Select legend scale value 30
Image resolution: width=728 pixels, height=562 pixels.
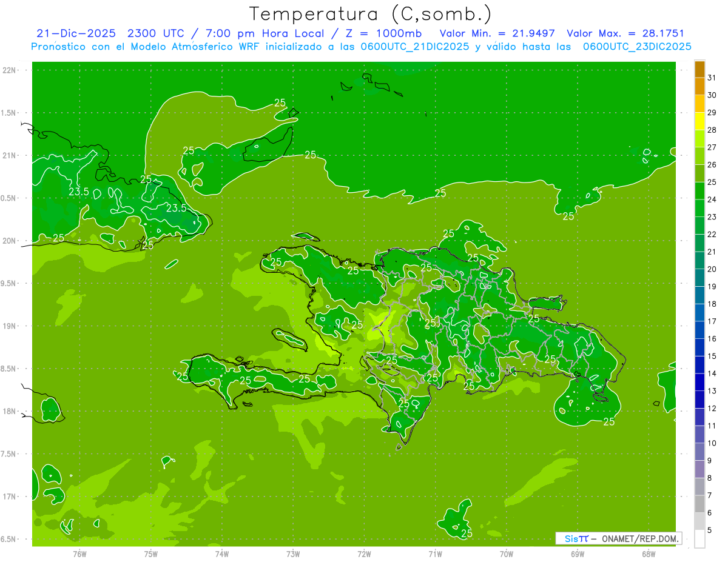coord(712,95)
